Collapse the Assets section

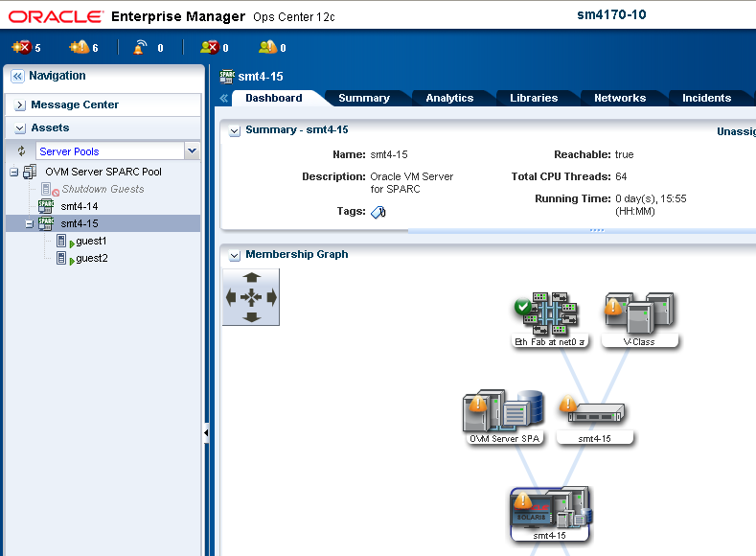tap(20, 128)
